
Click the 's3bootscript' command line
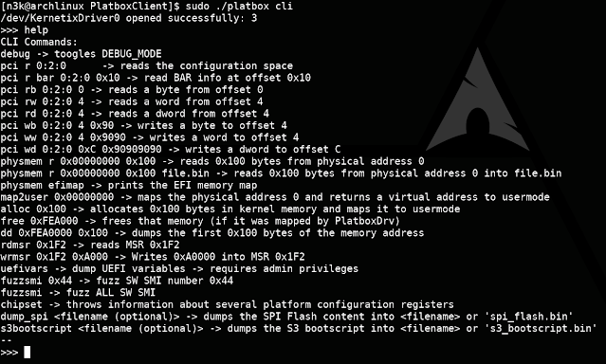click(299, 329)
